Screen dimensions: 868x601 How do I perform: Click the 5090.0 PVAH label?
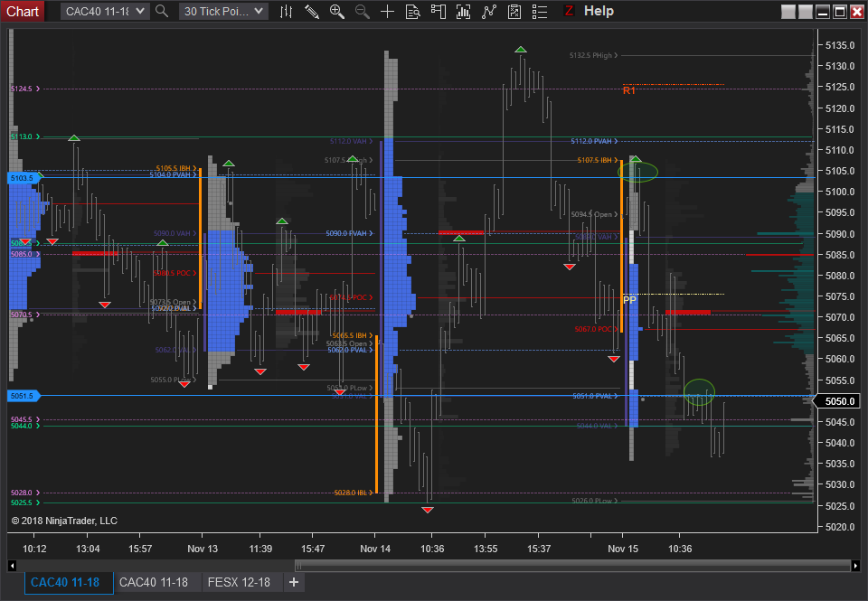pos(349,233)
